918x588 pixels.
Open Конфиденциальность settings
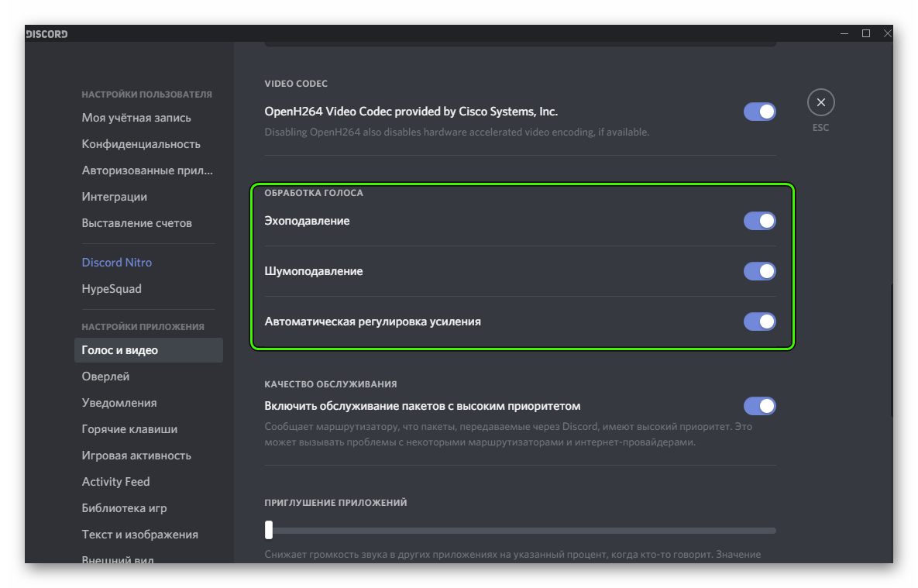pos(140,144)
